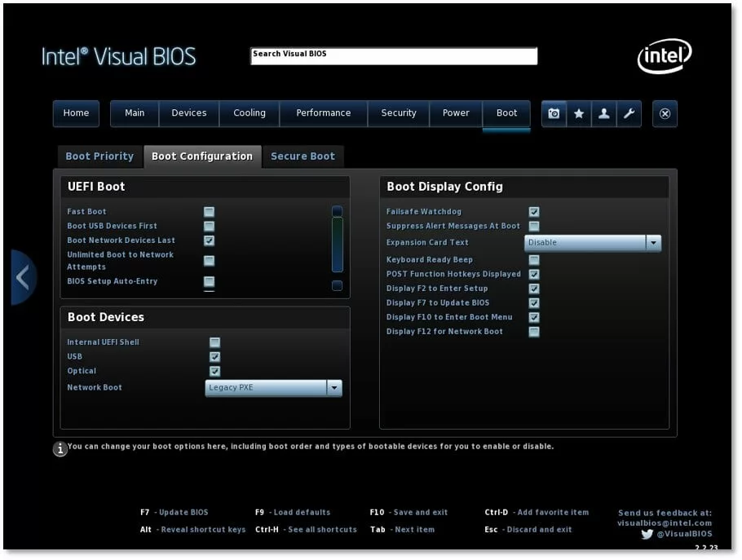The image size is (742, 560).
Task: Open favorites with the star icon
Action: pyautogui.click(x=579, y=113)
